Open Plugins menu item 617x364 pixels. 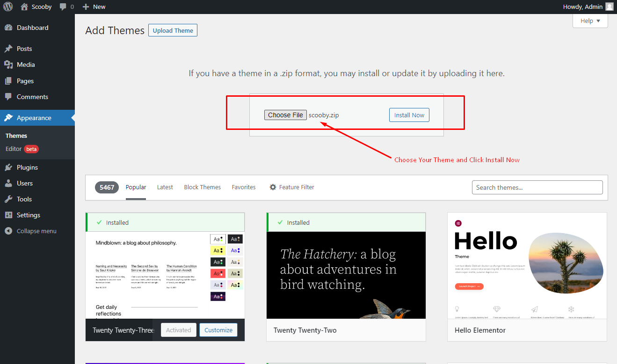click(x=37, y=167)
